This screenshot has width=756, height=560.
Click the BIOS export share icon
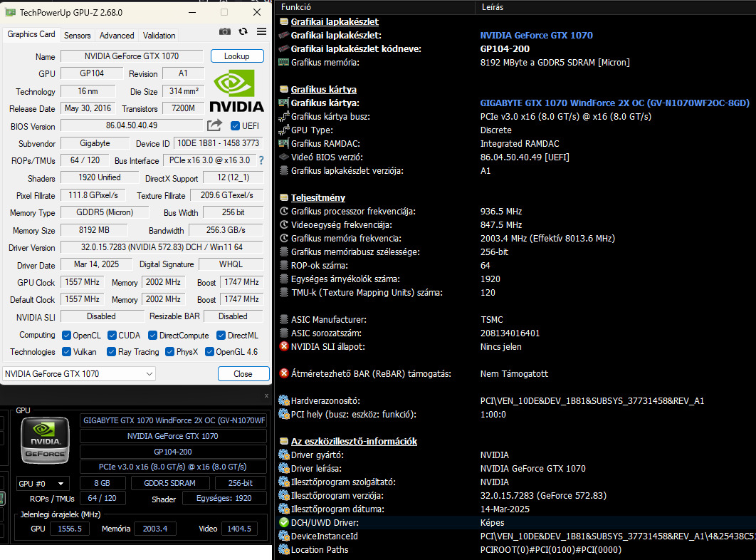click(x=214, y=125)
